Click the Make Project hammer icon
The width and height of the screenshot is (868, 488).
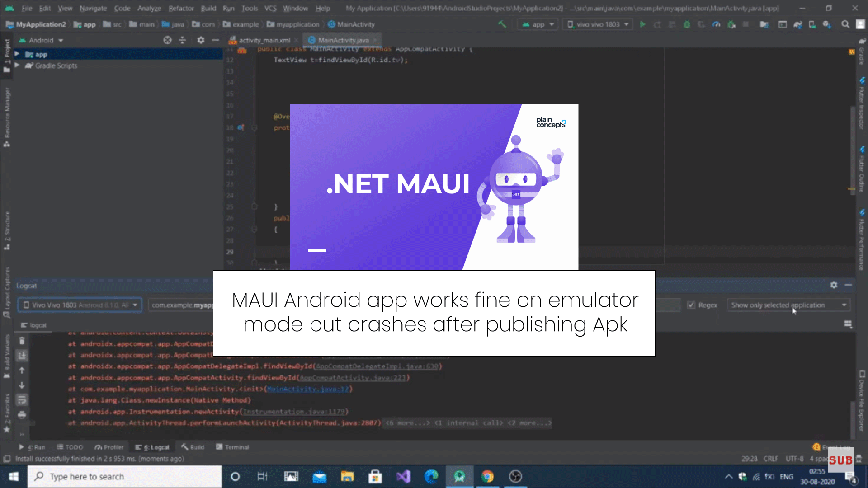point(502,24)
